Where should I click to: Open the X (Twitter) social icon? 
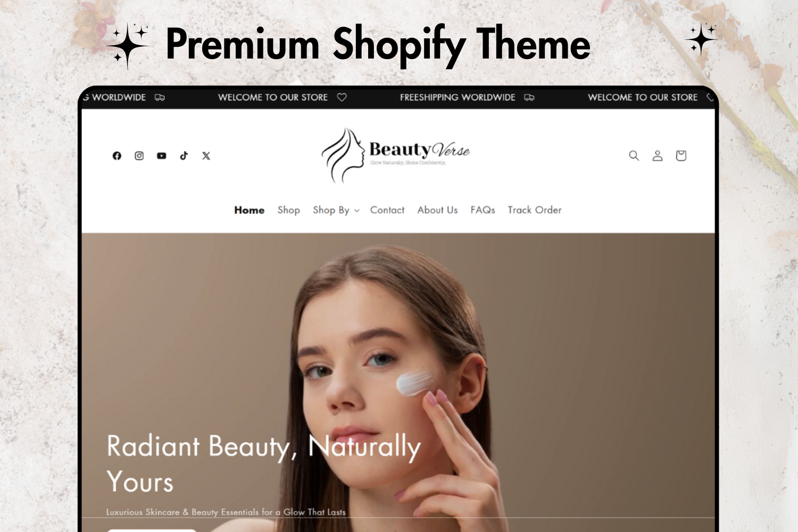[206, 156]
